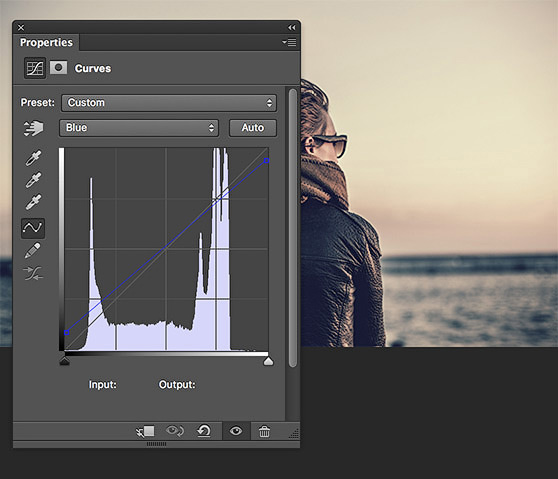Click the white point slider triangle
Image resolution: width=558 pixels, height=479 pixels.
268,362
